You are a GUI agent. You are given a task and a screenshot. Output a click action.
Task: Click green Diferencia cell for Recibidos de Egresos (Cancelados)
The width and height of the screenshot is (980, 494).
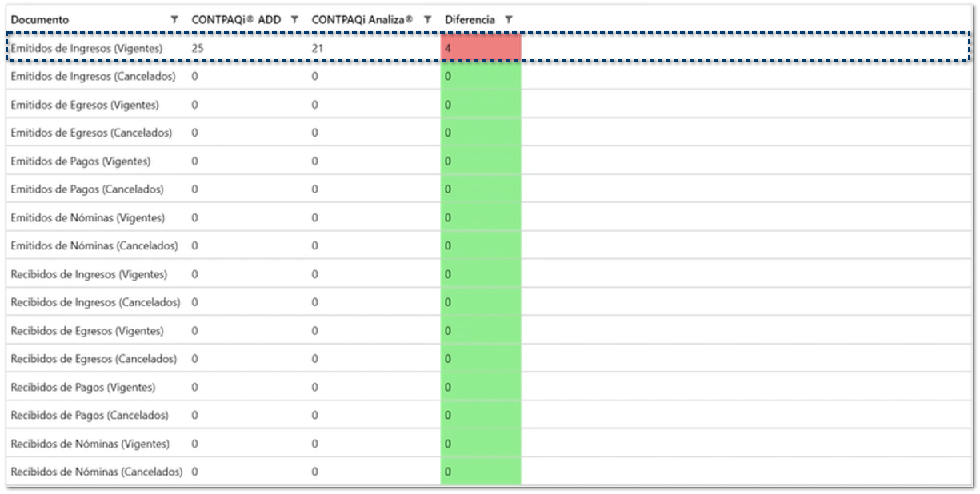pyautogui.click(x=481, y=359)
